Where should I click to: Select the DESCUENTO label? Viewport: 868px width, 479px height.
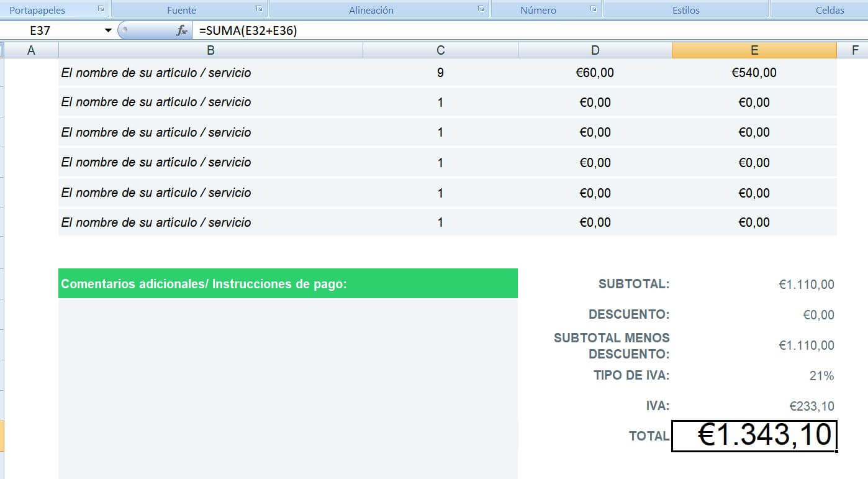tap(629, 314)
